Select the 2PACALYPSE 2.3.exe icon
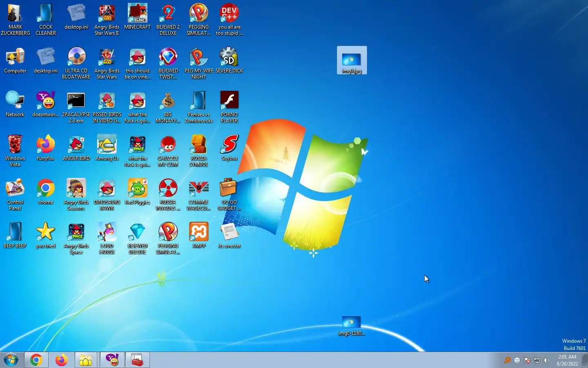This screenshot has height=368, width=588. coord(76,107)
